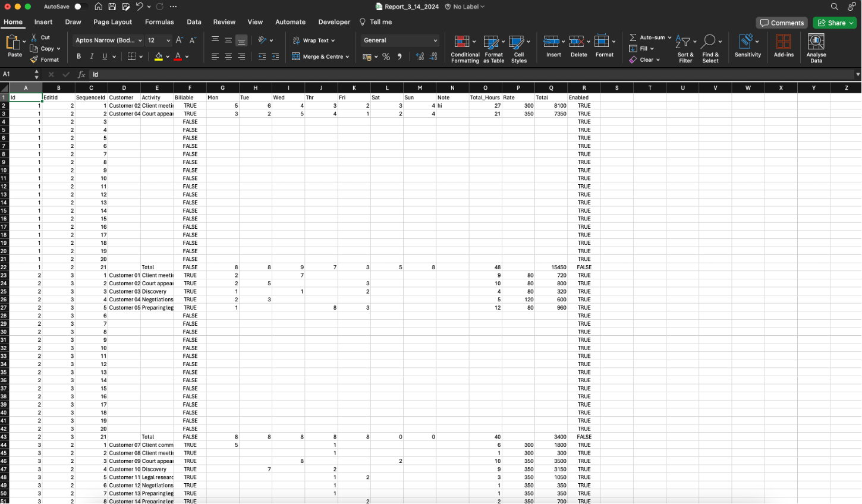The width and height of the screenshot is (862, 504).
Task: Increase decimal places
Action: coord(420,56)
